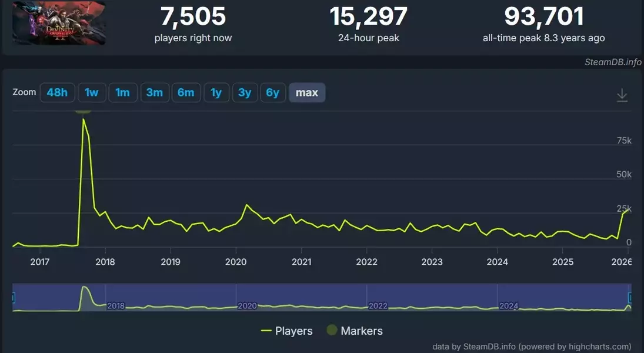Click the left navigator range handle
Image resolution: width=644 pixels, height=353 pixels.
pos(13,298)
